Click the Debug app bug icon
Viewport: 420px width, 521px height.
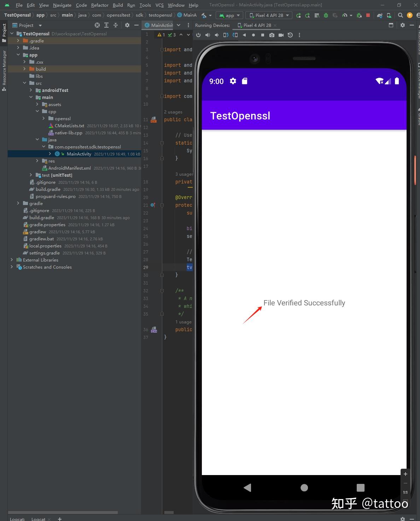coord(326,15)
